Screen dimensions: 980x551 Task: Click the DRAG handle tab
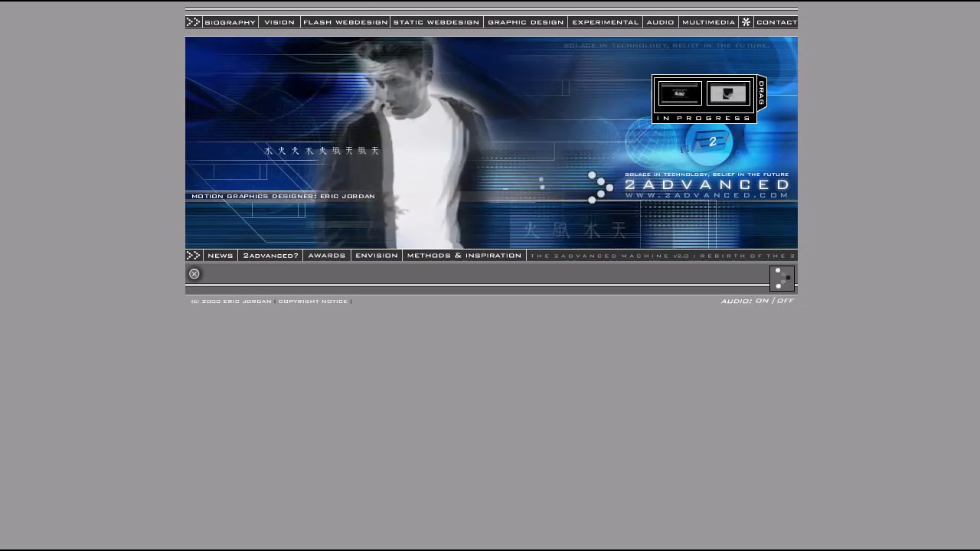(x=762, y=93)
